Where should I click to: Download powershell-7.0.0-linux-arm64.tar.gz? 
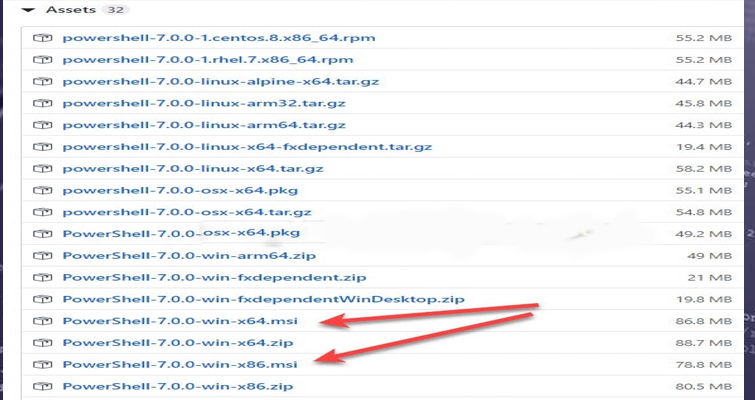pyautogui.click(x=204, y=125)
